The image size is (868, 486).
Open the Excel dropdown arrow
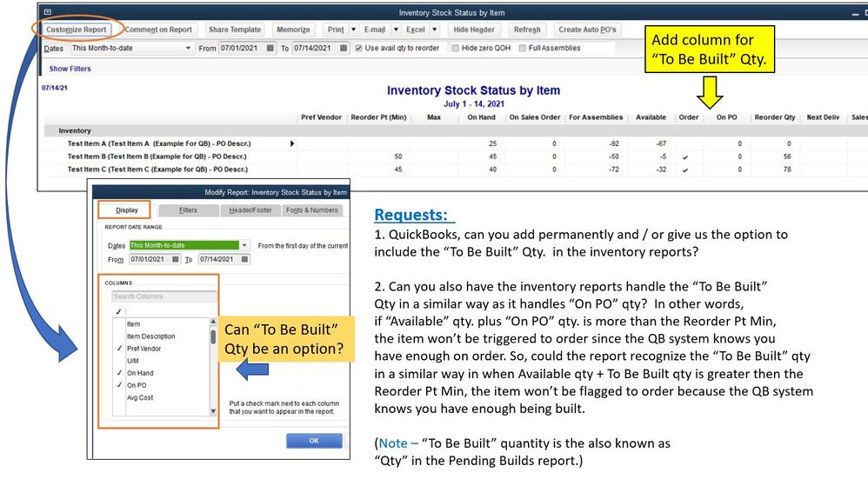pos(435,30)
